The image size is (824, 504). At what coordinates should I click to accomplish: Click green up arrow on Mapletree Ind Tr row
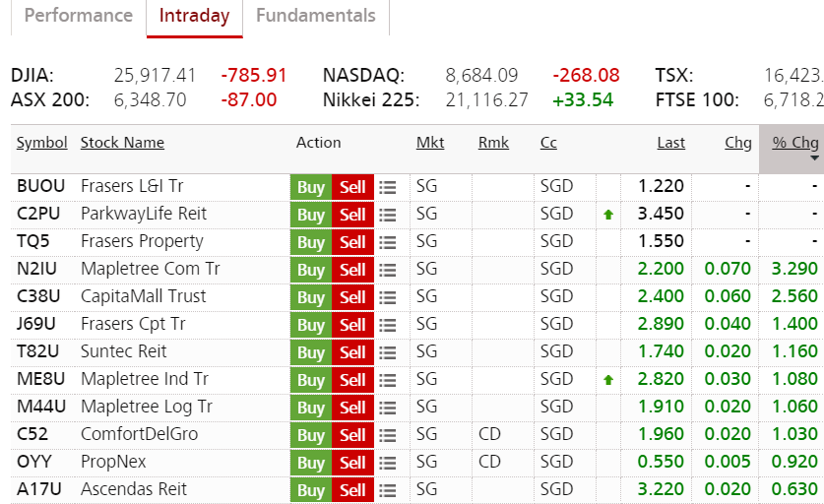tap(608, 380)
